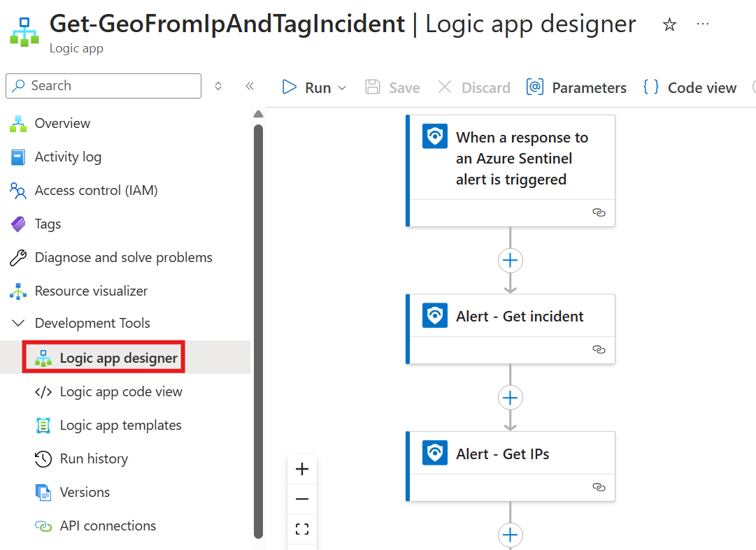
Task: Click the sidebar vertical scrollbar
Action: [259, 331]
